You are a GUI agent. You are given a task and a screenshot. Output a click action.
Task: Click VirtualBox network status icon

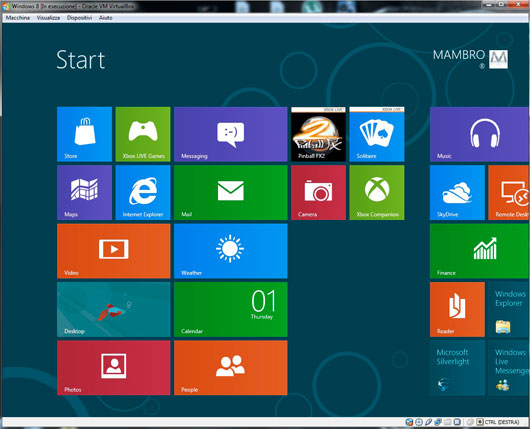(438, 422)
